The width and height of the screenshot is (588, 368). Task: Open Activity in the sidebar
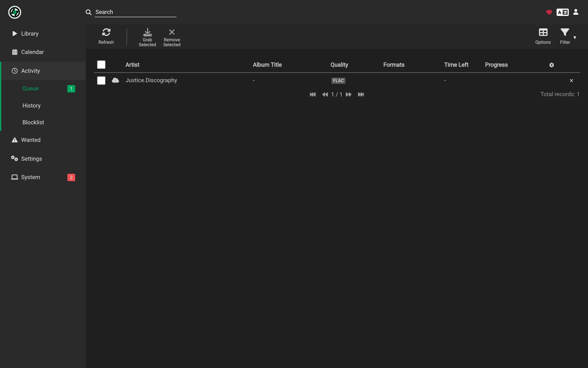pyautogui.click(x=43, y=71)
